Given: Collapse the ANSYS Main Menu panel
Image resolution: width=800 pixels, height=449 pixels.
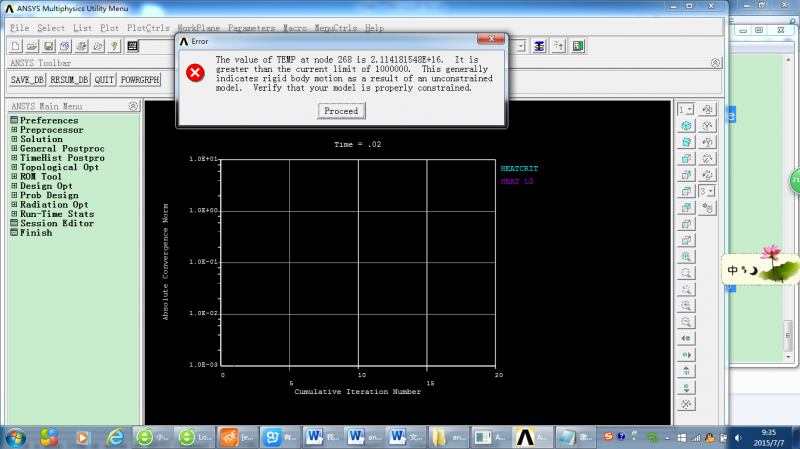Looking at the screenshot, I should pos(133,106).
